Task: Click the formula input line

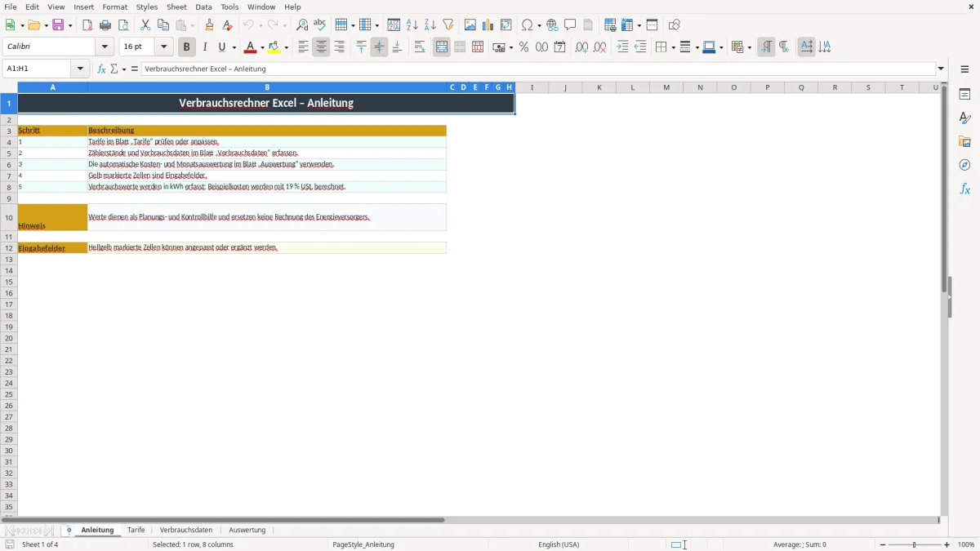Action: tap(538, 69)
